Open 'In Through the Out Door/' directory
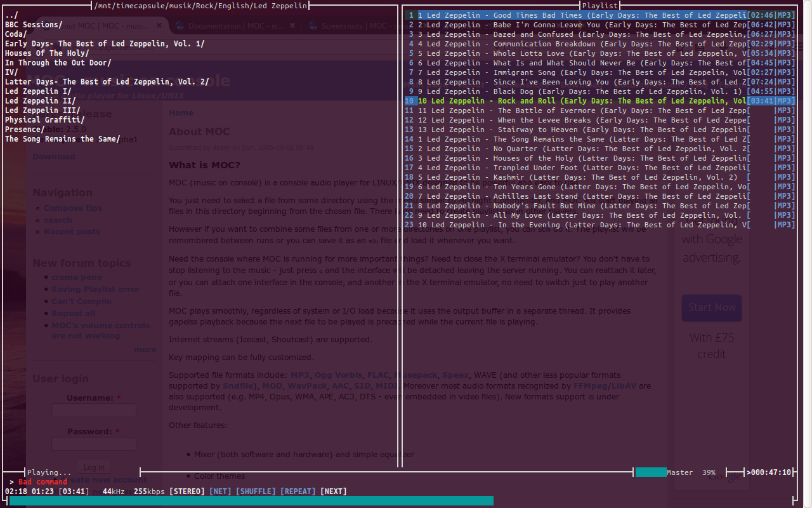The width and height of the screenshot is (812, 508). [x=58, y=63]
